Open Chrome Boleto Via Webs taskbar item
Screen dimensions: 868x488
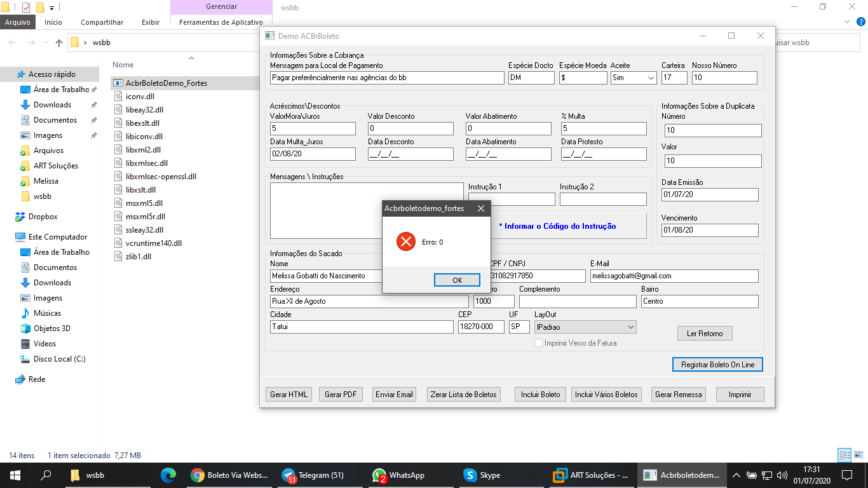click(230, 475)
